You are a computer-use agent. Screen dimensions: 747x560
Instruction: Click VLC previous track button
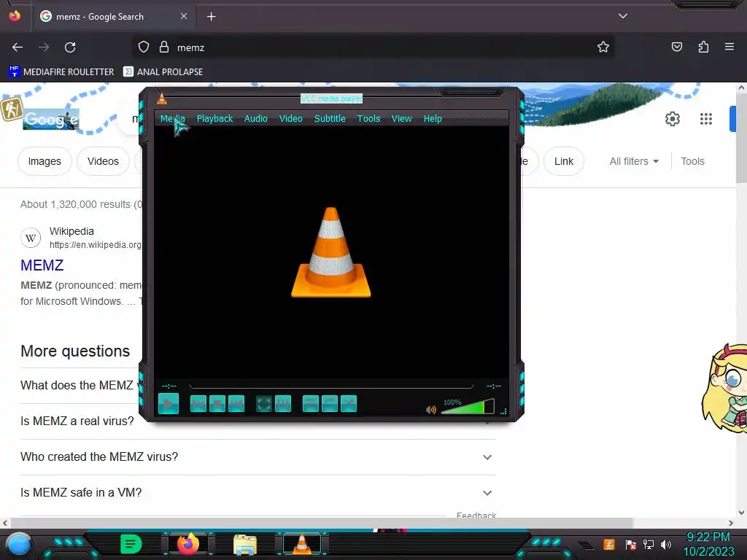pyautogui.click(x=198, y=404)
